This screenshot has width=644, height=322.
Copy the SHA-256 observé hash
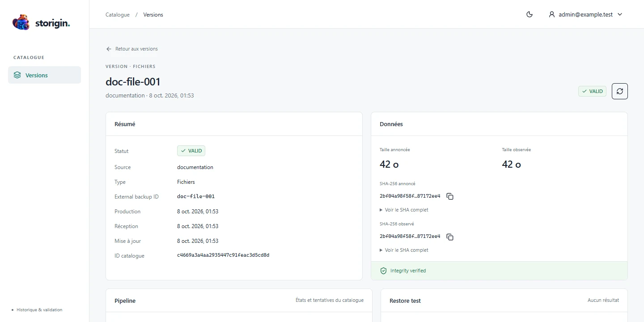450,237
